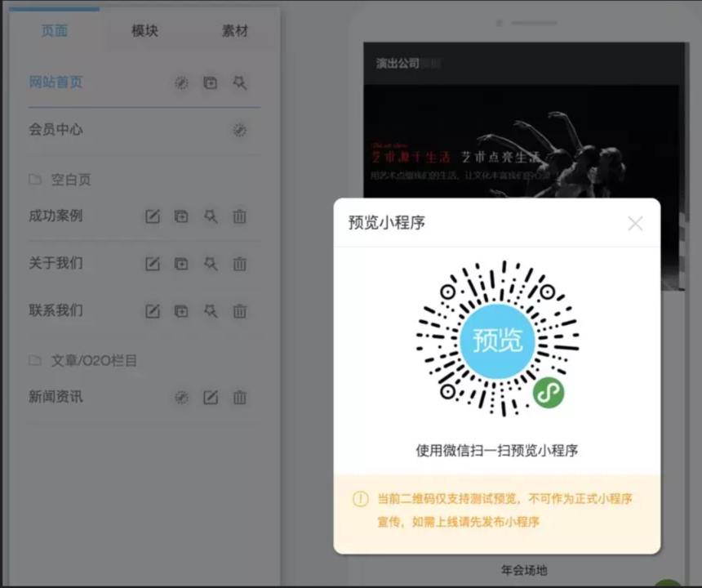Delete the 联系我们 page
The image size is (702, 588).
click(239, 311)
